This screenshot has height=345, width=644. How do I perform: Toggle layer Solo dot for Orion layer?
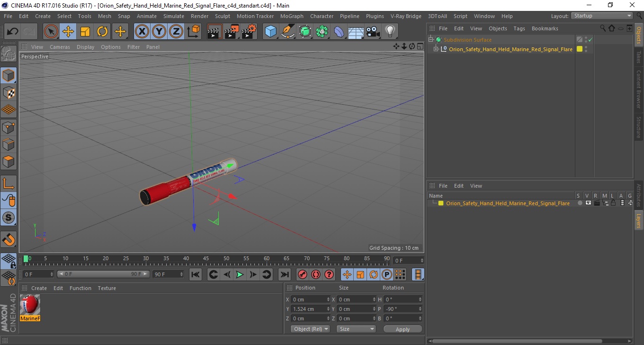[580, 203]
